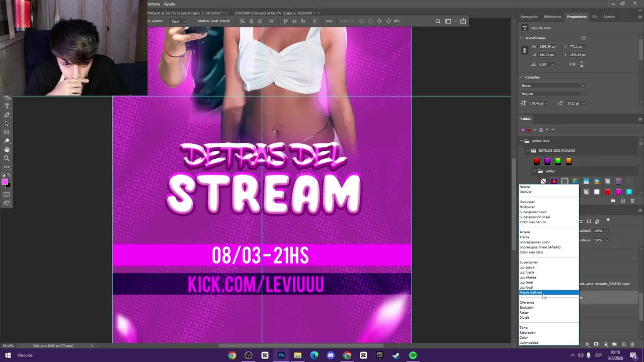The height and width of the screenshot is (362, 644).
Task: Choose Trama blend mode
Action: click(549, 237)
